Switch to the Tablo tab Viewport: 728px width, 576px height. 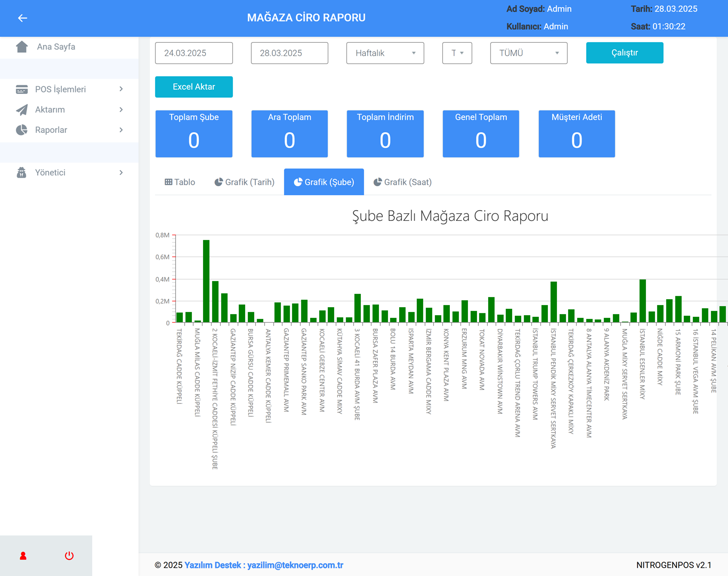coord(180,182)
